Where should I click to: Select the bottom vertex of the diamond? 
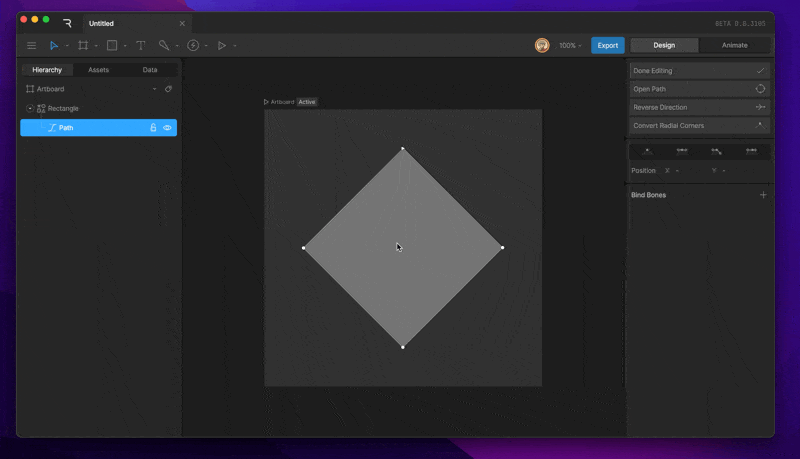tap(403, 347)
